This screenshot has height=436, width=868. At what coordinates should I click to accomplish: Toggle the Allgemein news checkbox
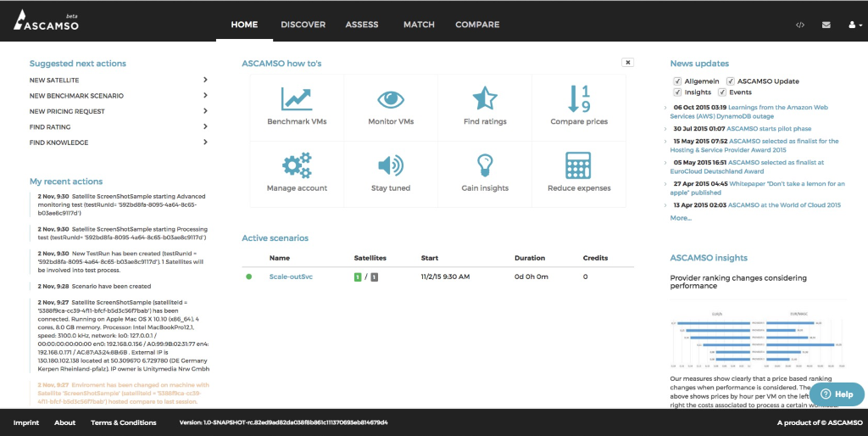pos(677,81)
